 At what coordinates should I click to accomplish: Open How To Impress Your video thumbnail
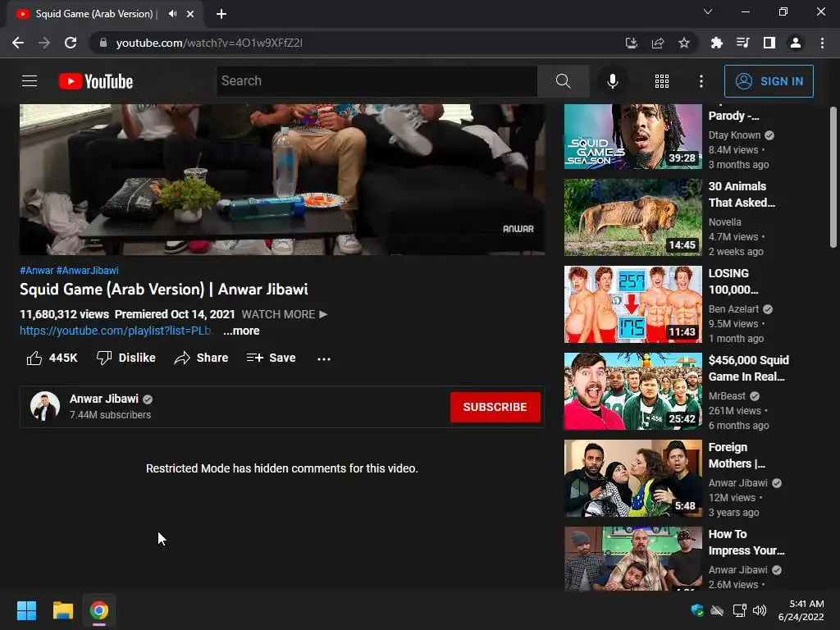pyautogui.click(x=632, y=559)
